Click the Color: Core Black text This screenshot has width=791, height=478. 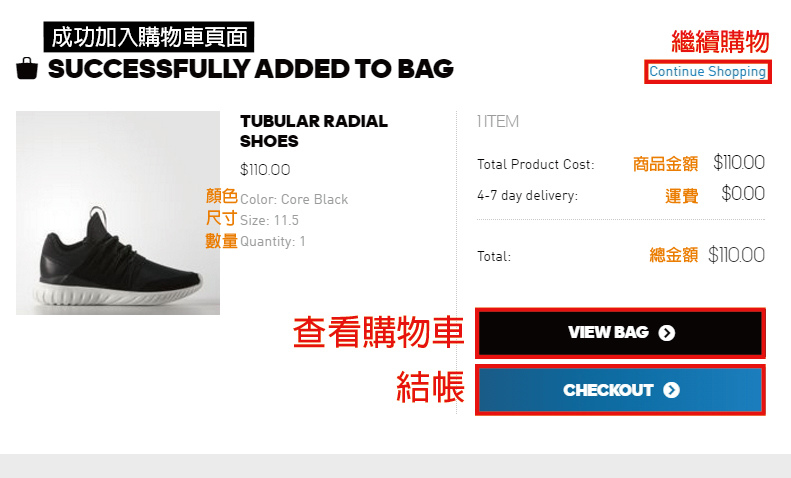(x=294, y=200)
